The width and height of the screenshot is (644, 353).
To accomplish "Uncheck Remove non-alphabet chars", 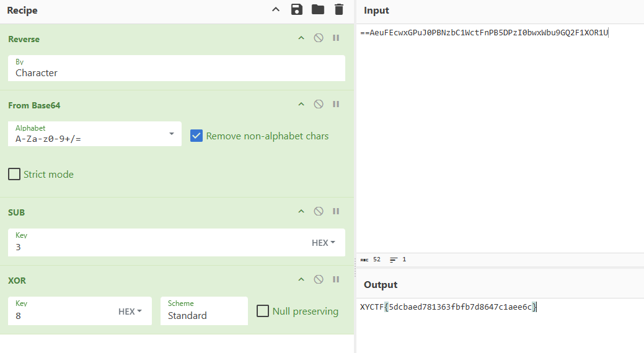I will [x=196, y=136].
